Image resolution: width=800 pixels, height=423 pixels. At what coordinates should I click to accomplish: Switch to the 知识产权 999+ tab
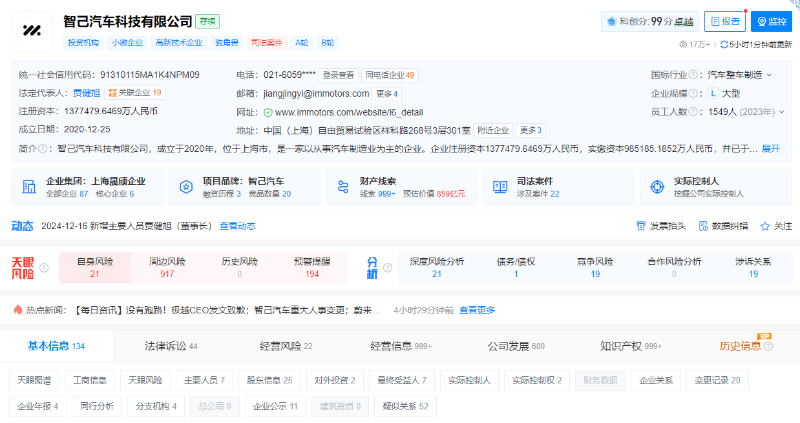(x=631, y=346)
